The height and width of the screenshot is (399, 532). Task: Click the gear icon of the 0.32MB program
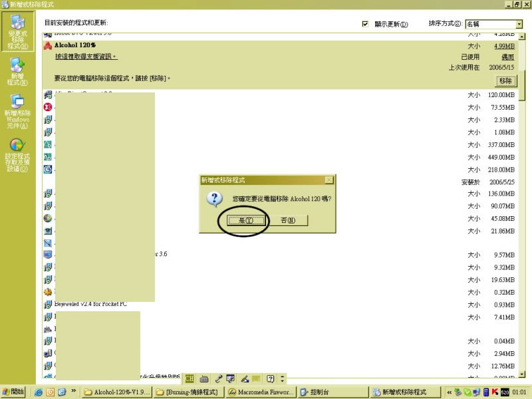point(48,292)
